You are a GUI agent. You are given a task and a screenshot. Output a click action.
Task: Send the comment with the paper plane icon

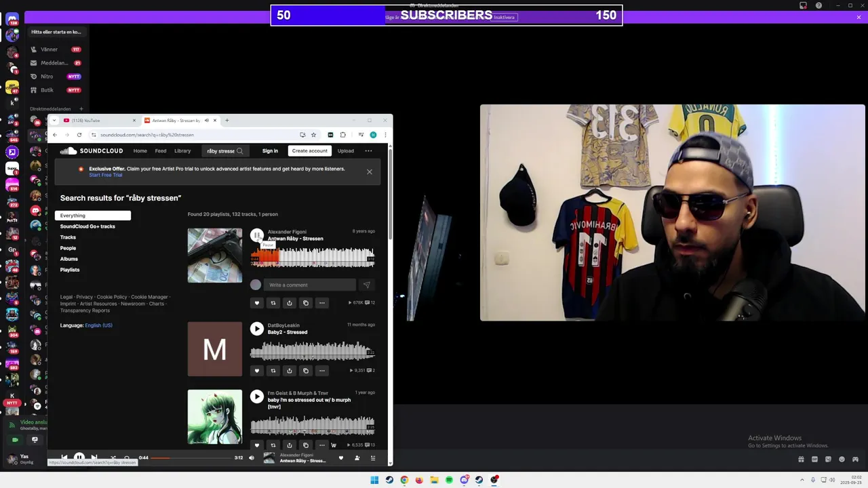click(x=366, y=285)
